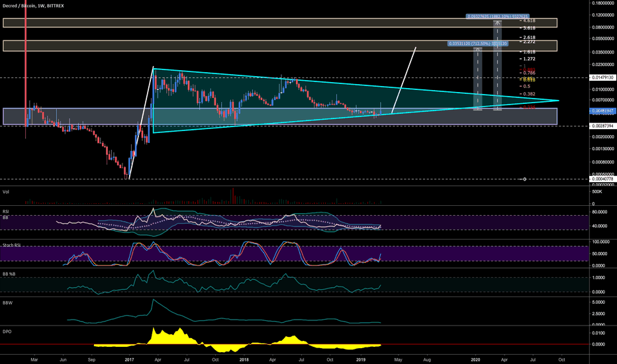Click the 1.0000 BB %B axis value
Screen dimensions: 617x364
click(x=598, y=278)
